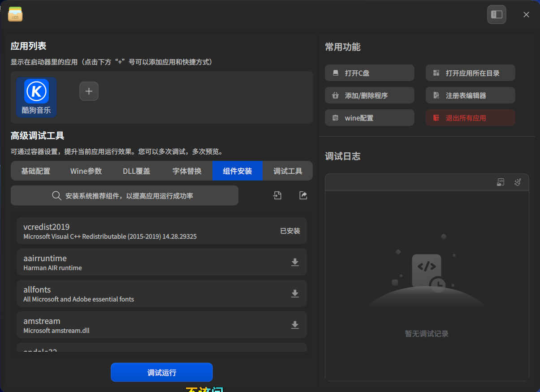540x392 pixels.
Task: Click the export share icon beside search
Action: [303, 195]
